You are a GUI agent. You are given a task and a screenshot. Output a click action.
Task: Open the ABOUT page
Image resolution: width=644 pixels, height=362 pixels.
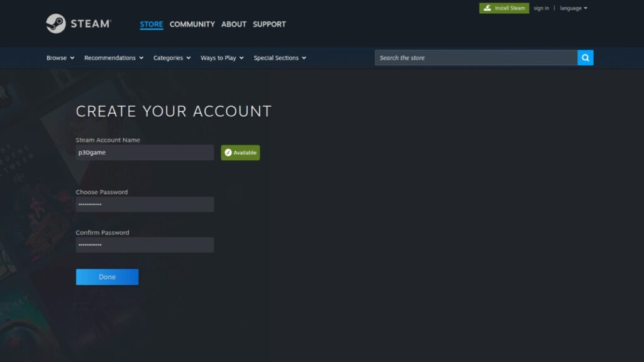click(x=234, y=25)
